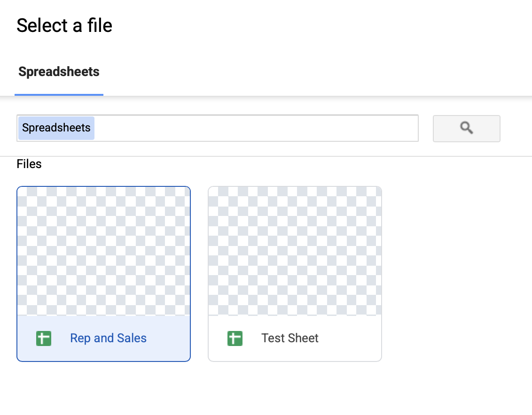Click the Select a file dialog title
The height and width of the screenshot is (415, 532).
click(x=64, y=26)
